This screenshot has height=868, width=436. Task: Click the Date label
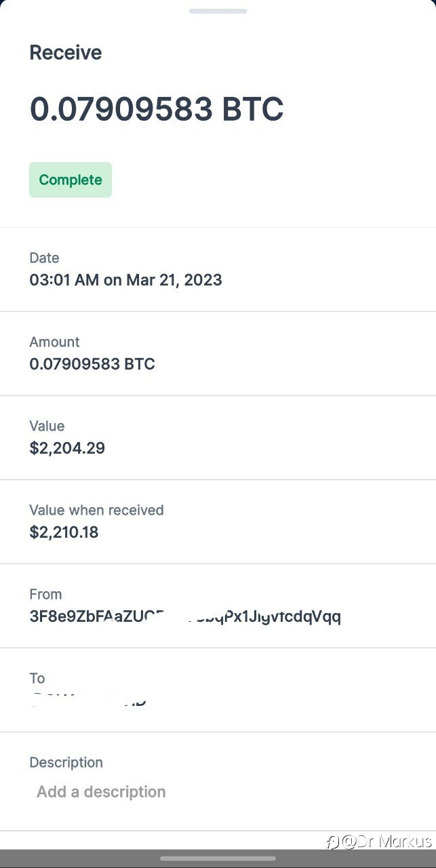44,258
